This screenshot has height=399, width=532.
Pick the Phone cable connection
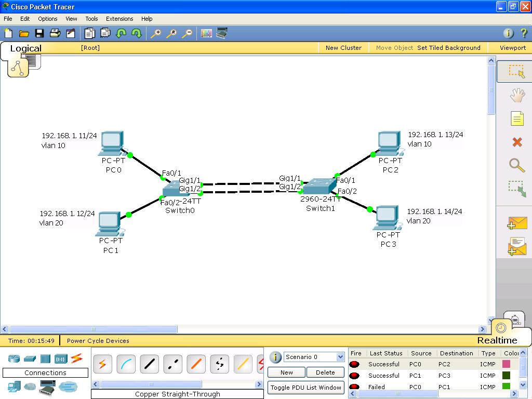220,364
